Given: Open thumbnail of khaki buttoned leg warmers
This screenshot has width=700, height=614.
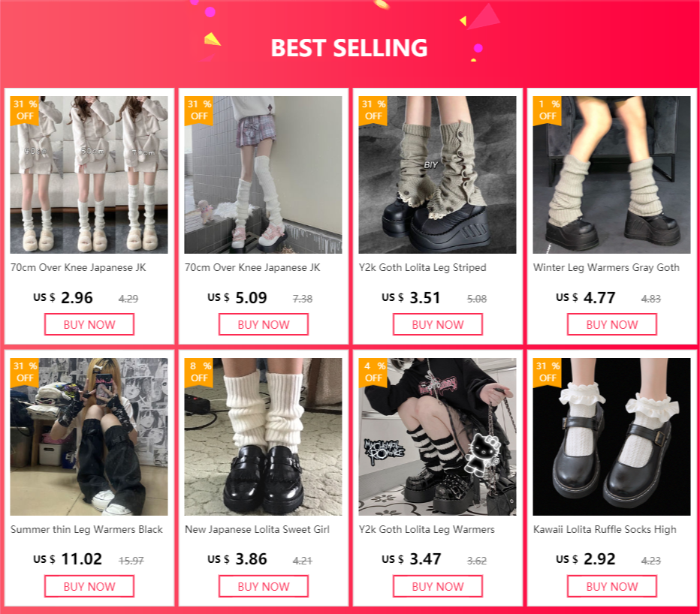Looking at the screenshot, I should click(x=437, y=175).
